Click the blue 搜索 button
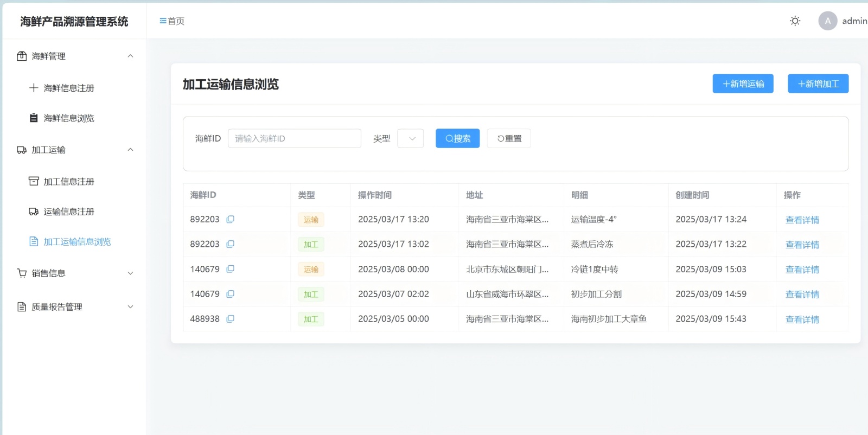Image resolution: width=868 pixels, height=435 pixels. (x=457, y=138)
